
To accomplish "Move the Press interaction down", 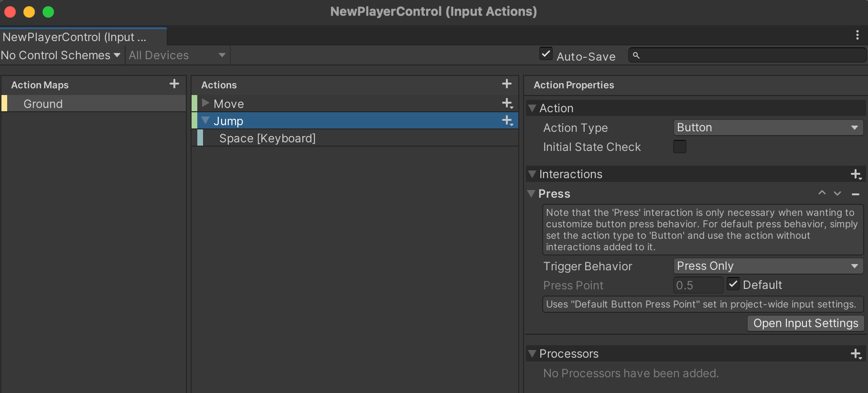I will point(837,193).
